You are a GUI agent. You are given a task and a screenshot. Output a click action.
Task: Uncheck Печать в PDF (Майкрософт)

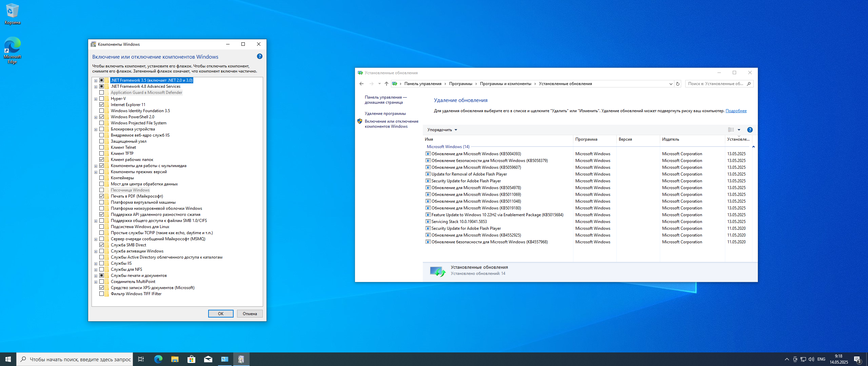pos(101,196)
